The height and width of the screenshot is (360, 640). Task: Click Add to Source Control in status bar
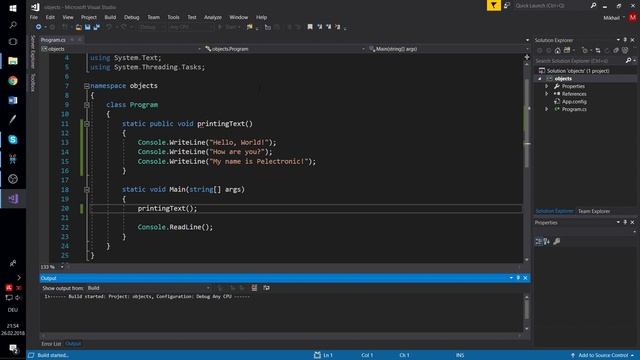pyautogui.click(x=602, y=356)
